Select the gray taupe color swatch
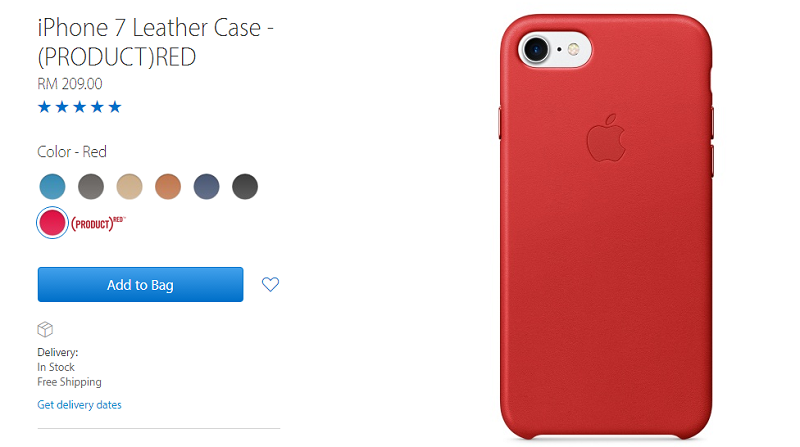Image resolution: width=800 pixels, height=447 pixels. coord(91,186)
